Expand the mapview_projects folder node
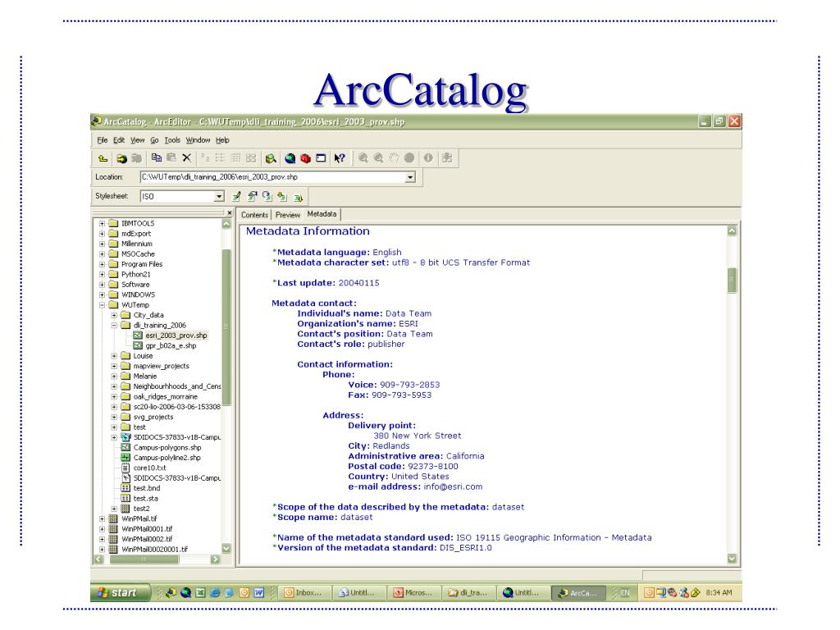This screenshot has width=840, height=630. click(x=114, y=366)
